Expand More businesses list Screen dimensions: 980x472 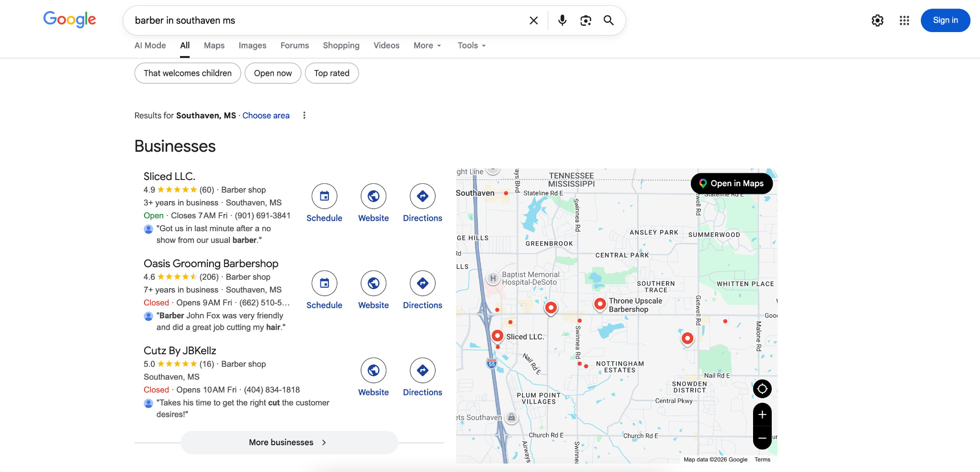click(x=289, y=442)
